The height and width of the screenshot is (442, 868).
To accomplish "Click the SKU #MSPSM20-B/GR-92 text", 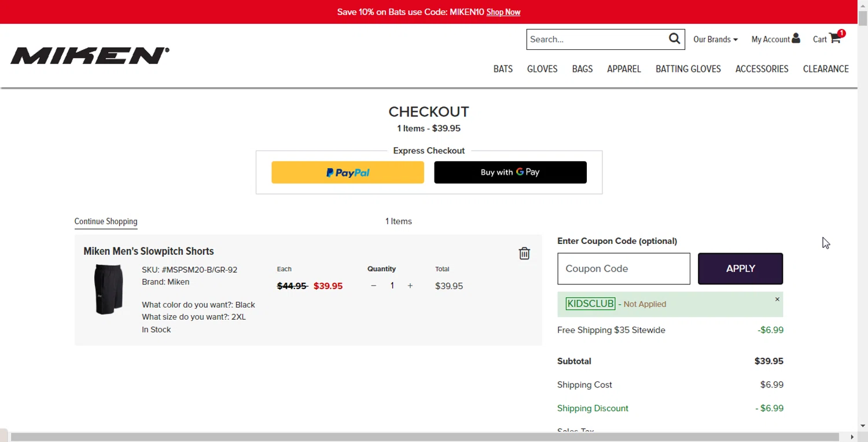I will coord(189,270).
